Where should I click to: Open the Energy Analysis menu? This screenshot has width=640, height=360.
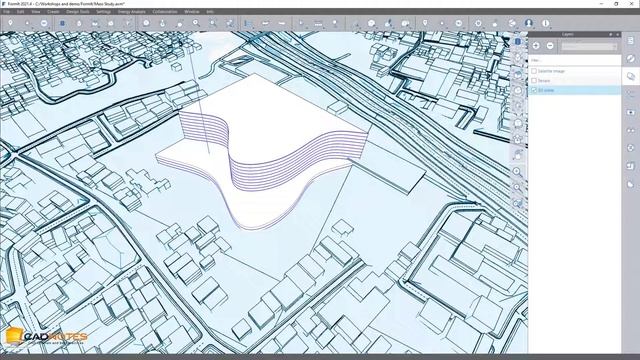pos(131,12)
